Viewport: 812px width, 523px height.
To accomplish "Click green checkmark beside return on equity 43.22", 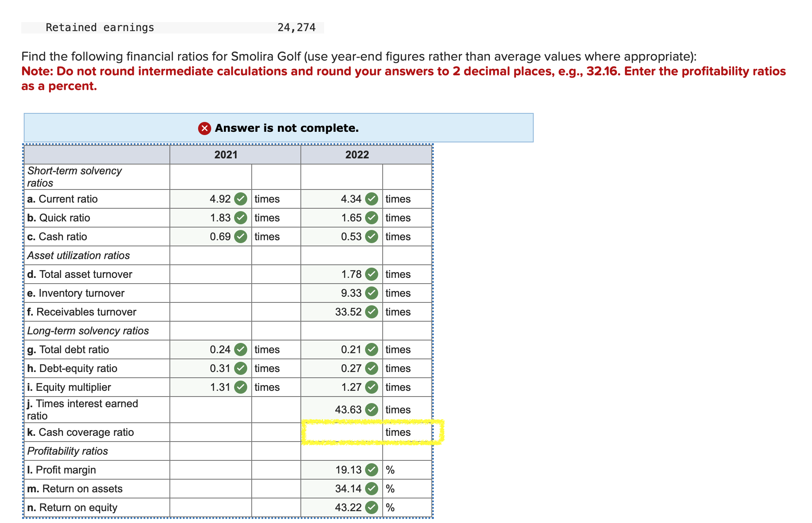I will [372, 507].
